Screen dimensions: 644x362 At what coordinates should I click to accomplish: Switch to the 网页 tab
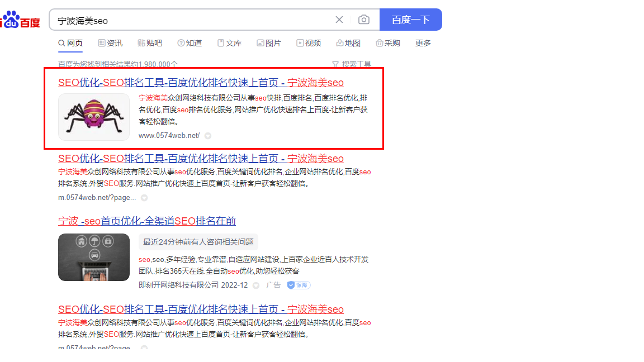(x=70, y=42)
